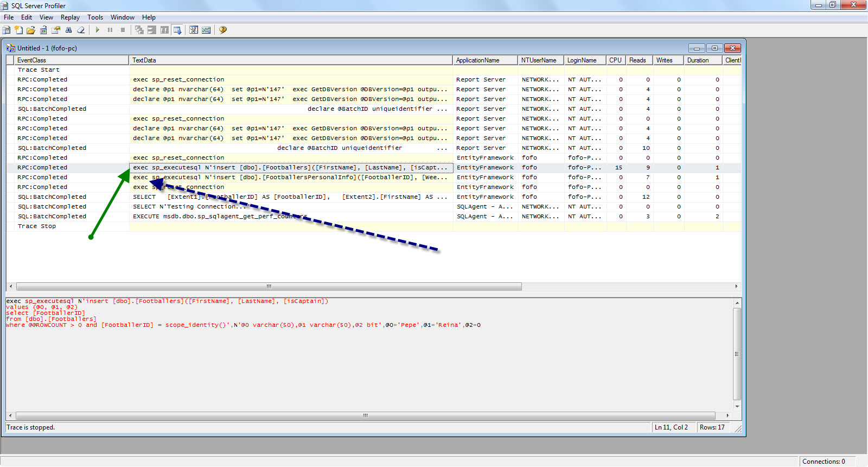The image size is (868, 467).
Task: Maximize the Untitled - 1 trace window
Action: [x=714, y=48]
